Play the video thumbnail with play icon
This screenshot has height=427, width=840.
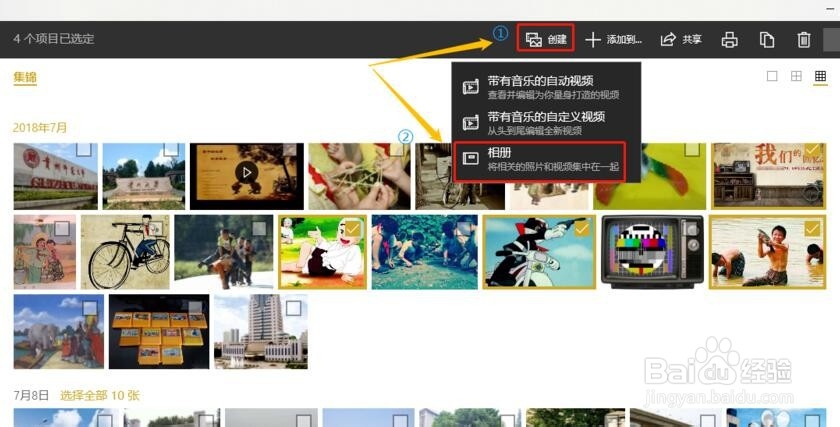pyautogui.click(x=246, y=173)
